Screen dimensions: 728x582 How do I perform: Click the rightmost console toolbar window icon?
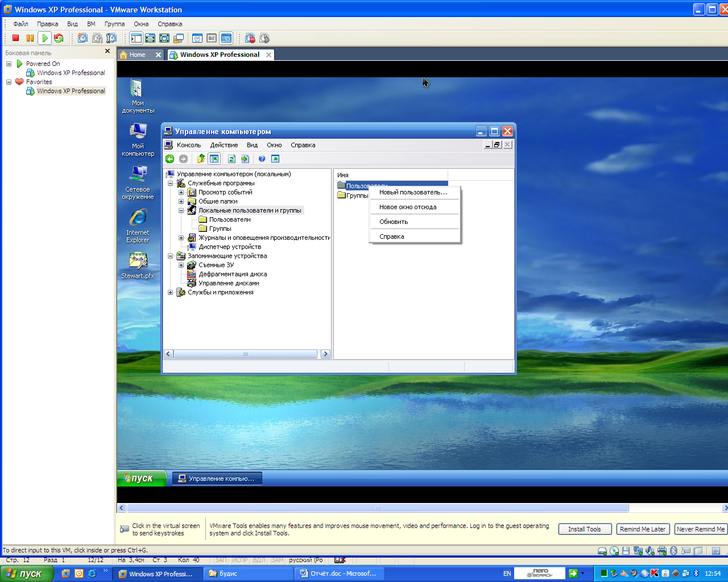[275, 159]
